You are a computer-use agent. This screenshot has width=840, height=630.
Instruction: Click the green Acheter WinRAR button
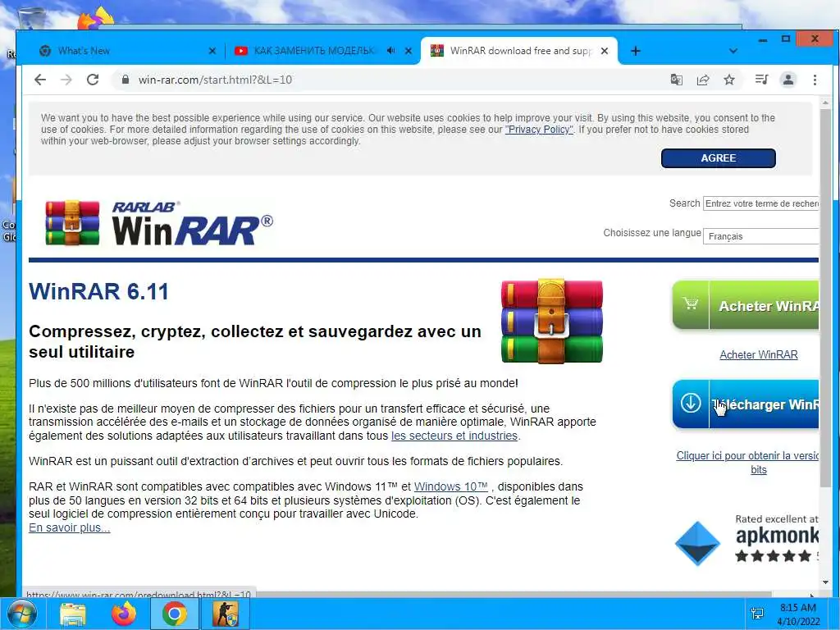745,305
